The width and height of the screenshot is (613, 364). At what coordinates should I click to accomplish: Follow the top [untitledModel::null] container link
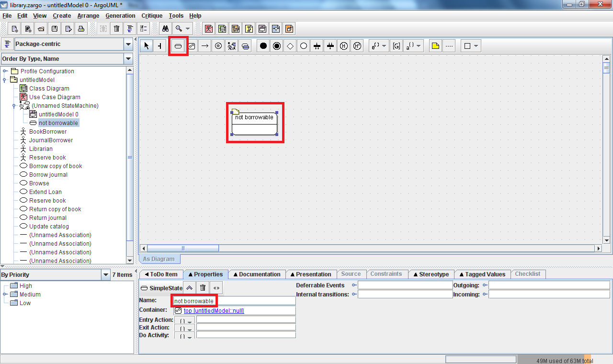pyautogui.click(x=214, y=311)
